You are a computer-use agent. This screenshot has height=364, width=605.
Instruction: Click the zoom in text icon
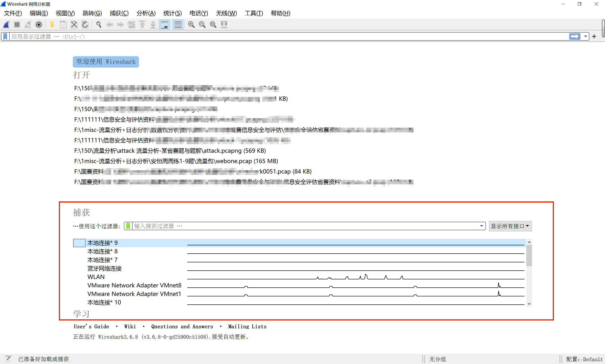coord(191,25)
